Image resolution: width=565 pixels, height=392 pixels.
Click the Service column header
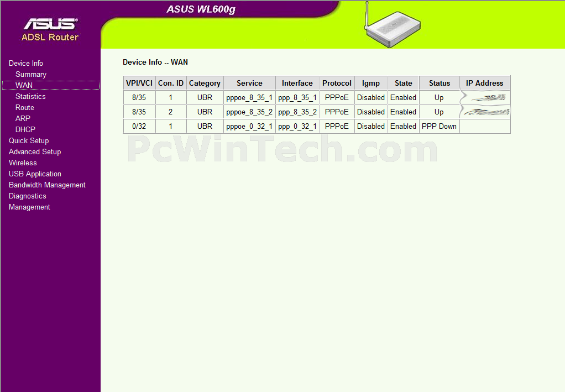249,83
